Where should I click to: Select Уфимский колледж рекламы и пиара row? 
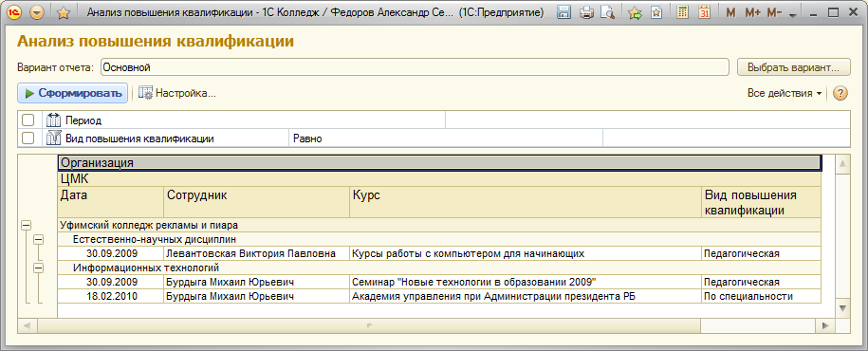[439, 226]
